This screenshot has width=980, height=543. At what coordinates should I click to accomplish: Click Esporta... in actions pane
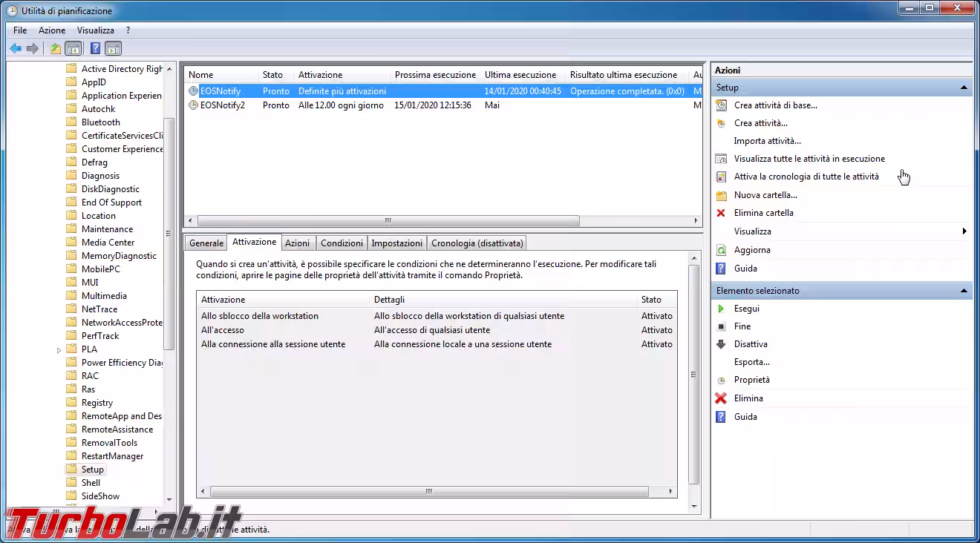coord(751,362)
